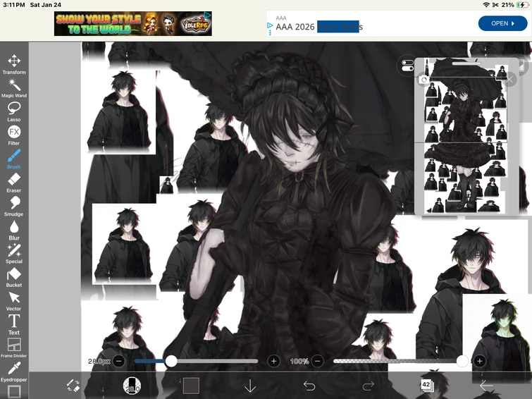Select the Blur tool

click(14, 231)
